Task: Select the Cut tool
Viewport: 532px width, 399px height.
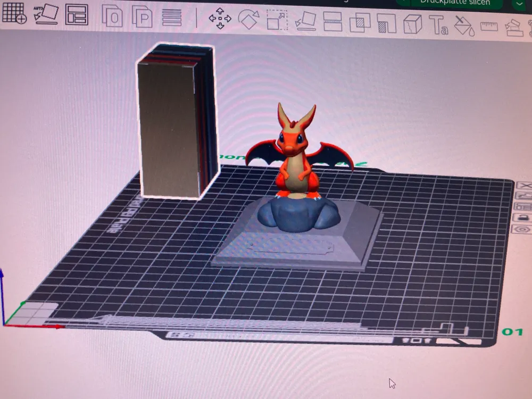Action: coord(332,21)
